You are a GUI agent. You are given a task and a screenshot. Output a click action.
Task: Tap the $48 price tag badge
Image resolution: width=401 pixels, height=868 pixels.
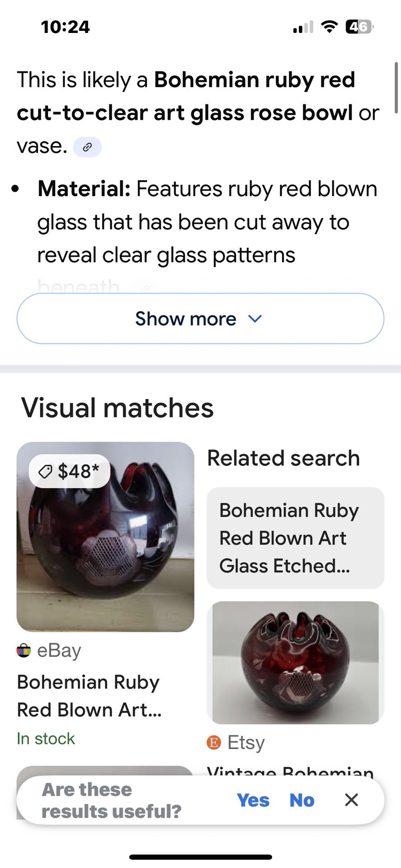tap(69, 471)
